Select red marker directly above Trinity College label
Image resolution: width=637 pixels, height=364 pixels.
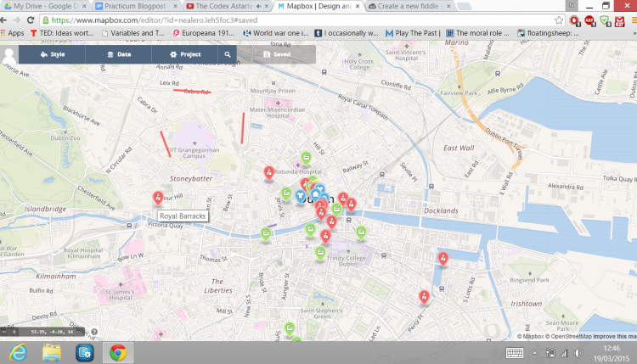(x=325, y=236)
